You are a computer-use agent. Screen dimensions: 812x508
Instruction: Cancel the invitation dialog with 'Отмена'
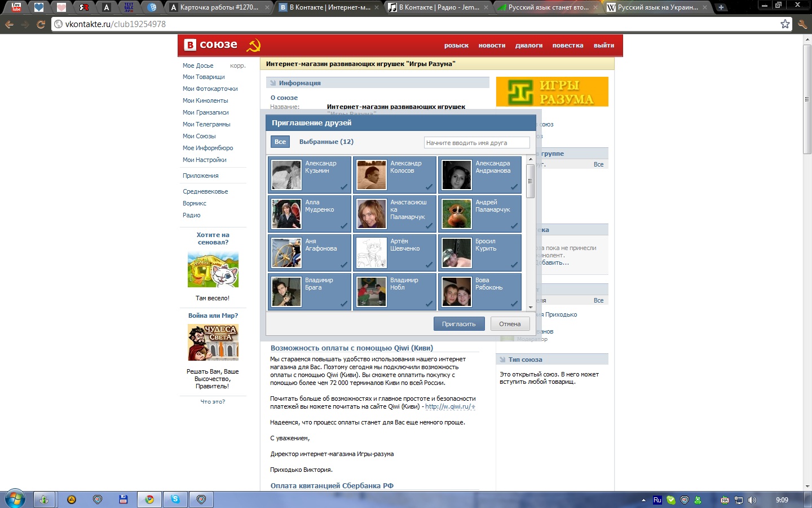click(510, 324)
